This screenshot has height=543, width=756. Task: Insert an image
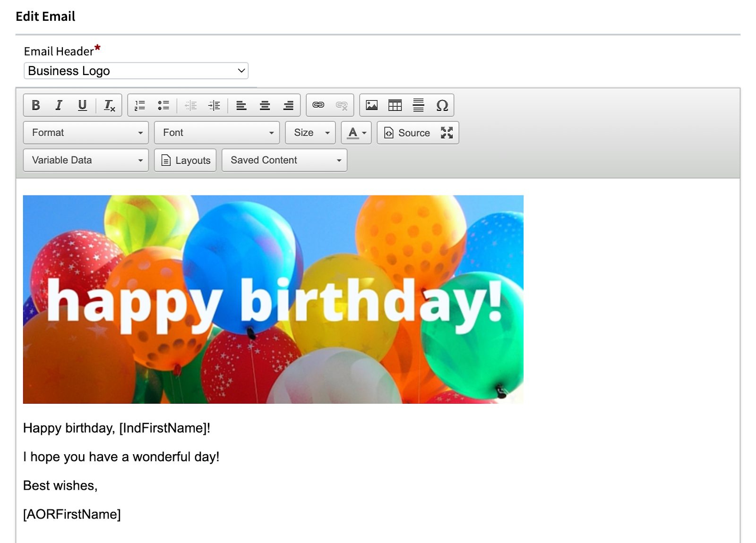click(372, 105)
